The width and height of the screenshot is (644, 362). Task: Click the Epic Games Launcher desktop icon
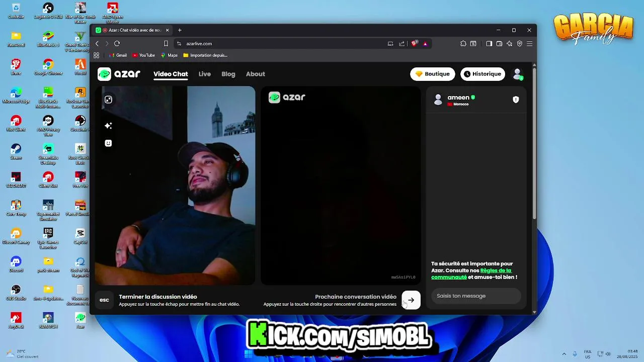point(48,238)
